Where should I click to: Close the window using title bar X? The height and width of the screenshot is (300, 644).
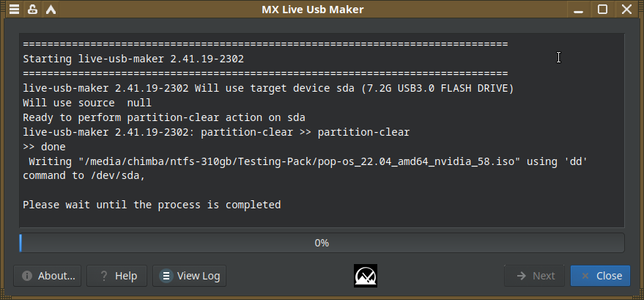625,10
